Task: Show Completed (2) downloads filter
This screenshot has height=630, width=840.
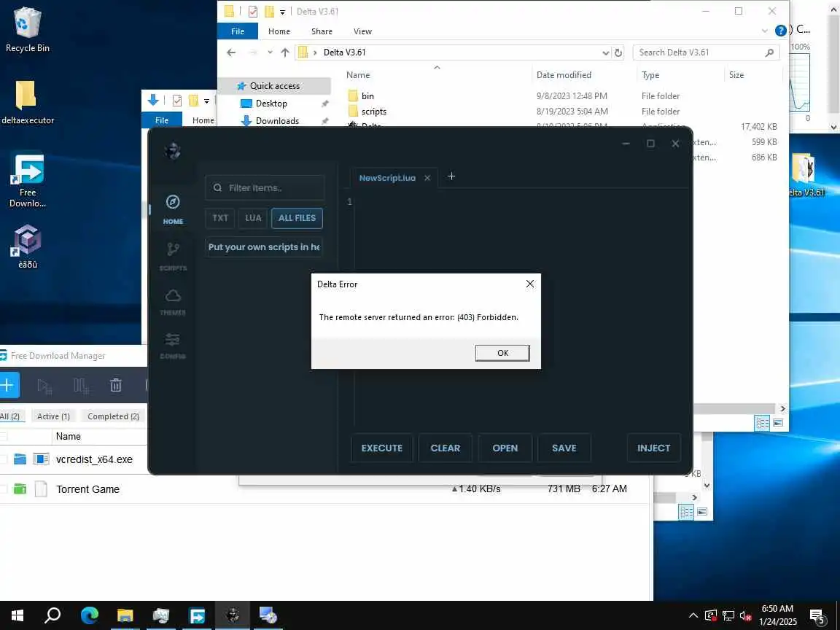Action: point(113,416)
